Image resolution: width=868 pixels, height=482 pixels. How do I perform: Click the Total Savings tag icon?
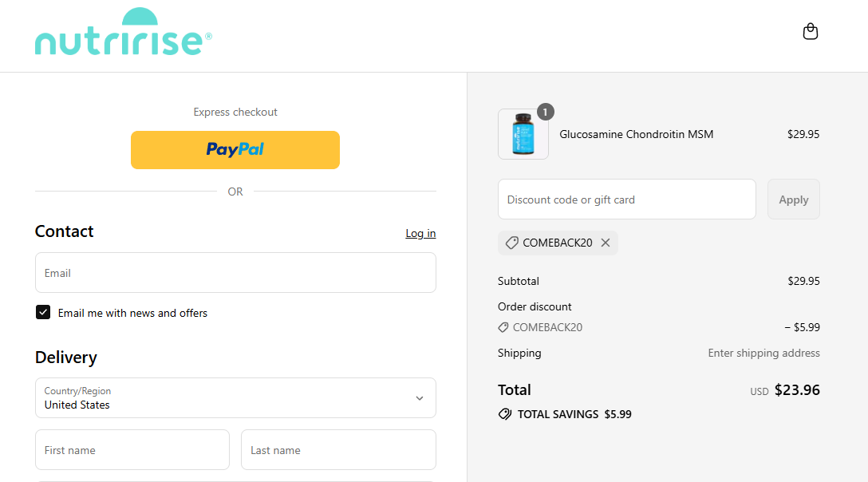pos(504,414)
